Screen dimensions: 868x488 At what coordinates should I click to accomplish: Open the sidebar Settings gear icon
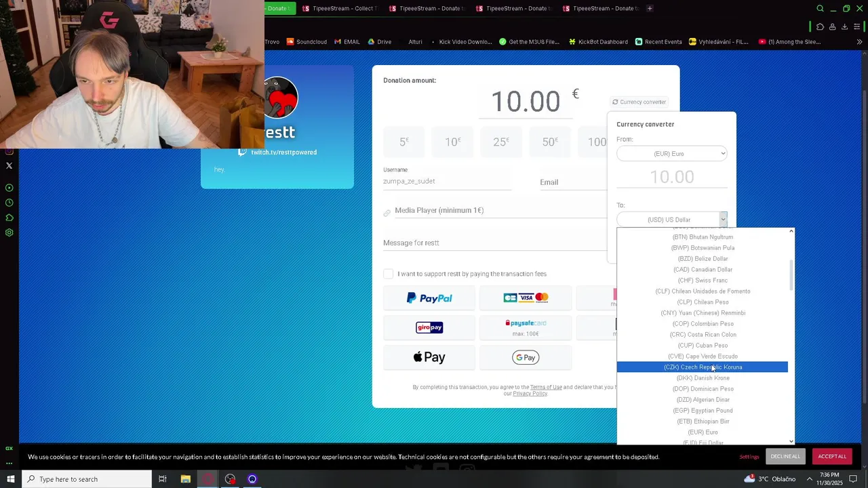[x=9, y=232]
